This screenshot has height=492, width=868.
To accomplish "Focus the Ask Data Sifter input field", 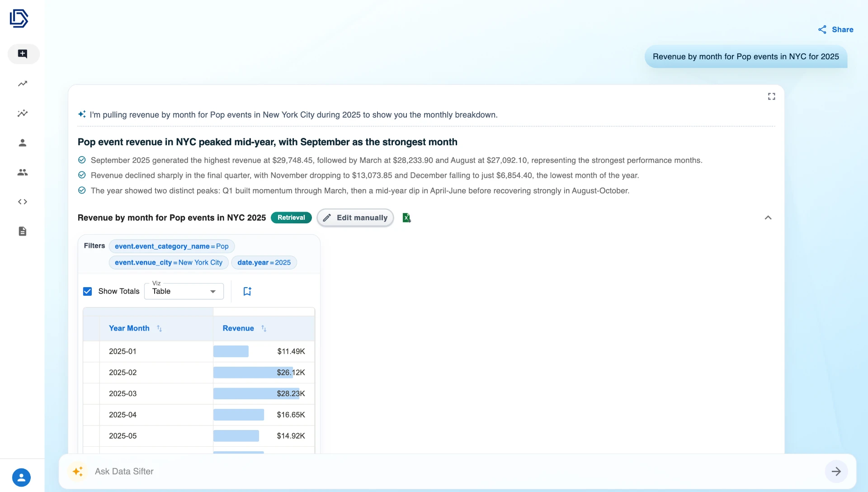I will click(x=457, y=472).
